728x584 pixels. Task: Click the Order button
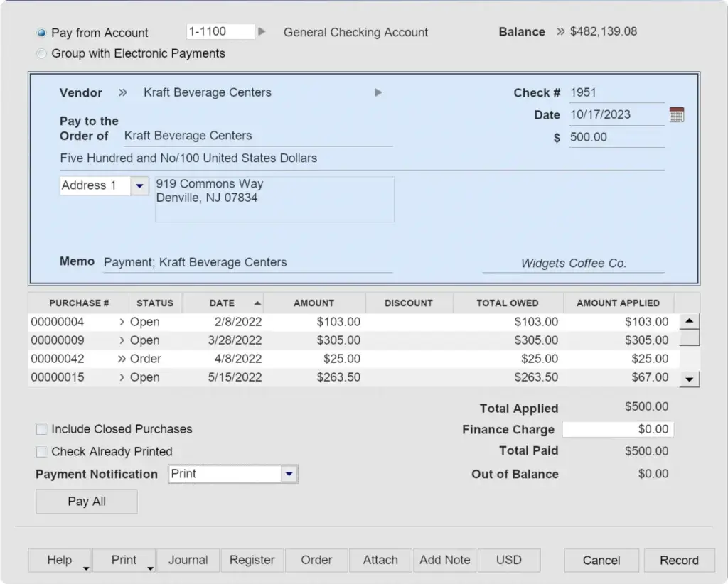pos(316,561)
